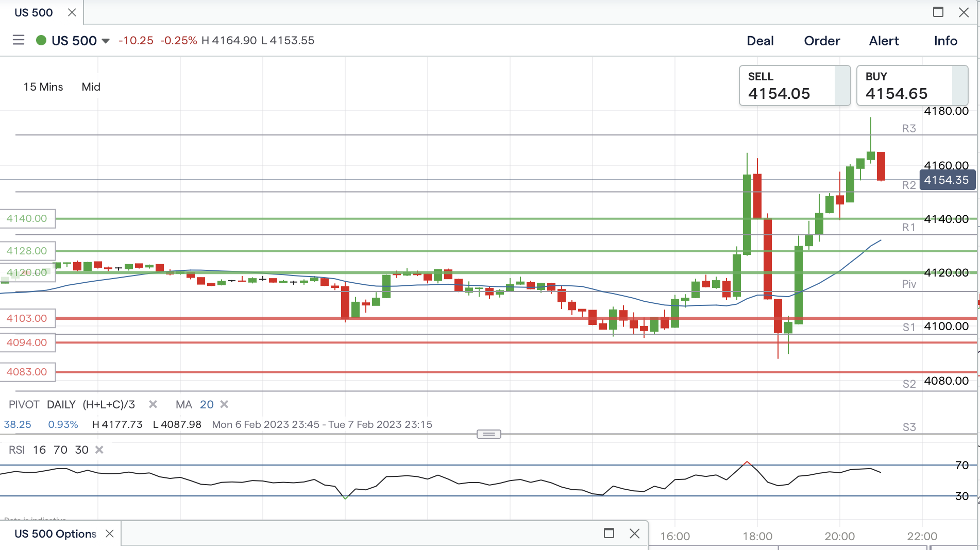Change the Mid price type

[91, 87]
